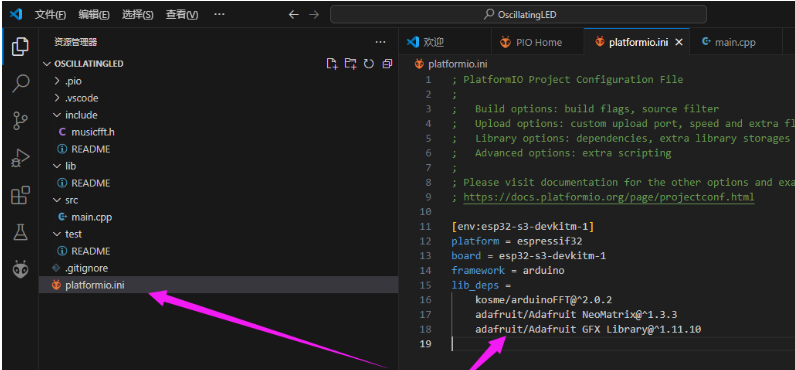Click the OscillatingLED command search box
Image resolution: width=795 pixels, height=370 pixels.
[518, 15]
